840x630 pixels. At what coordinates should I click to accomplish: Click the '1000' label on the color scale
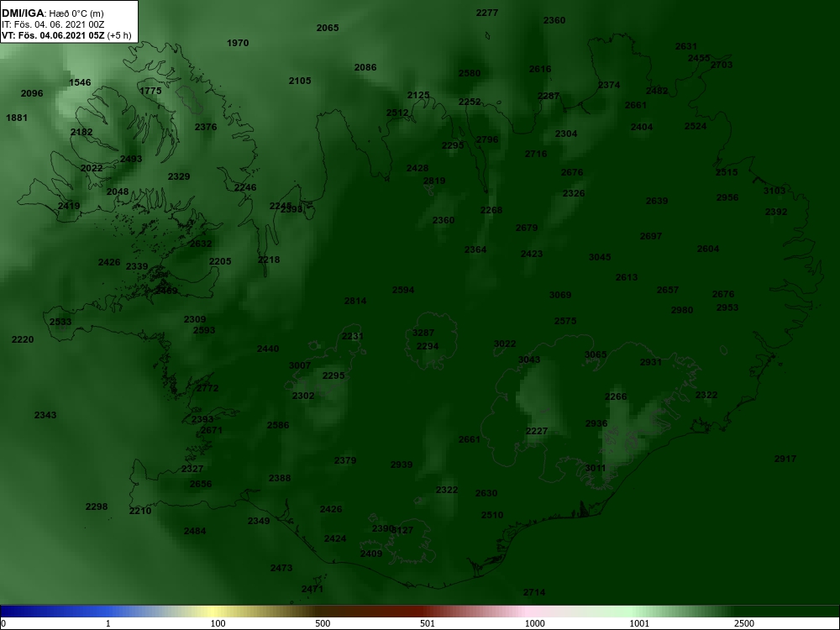click(534, 623)
